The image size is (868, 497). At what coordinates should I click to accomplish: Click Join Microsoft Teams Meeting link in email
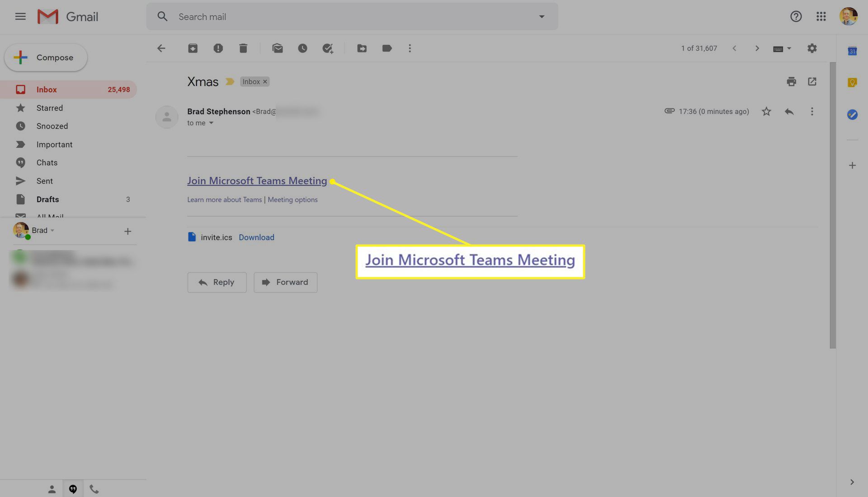tap(257, 181)
